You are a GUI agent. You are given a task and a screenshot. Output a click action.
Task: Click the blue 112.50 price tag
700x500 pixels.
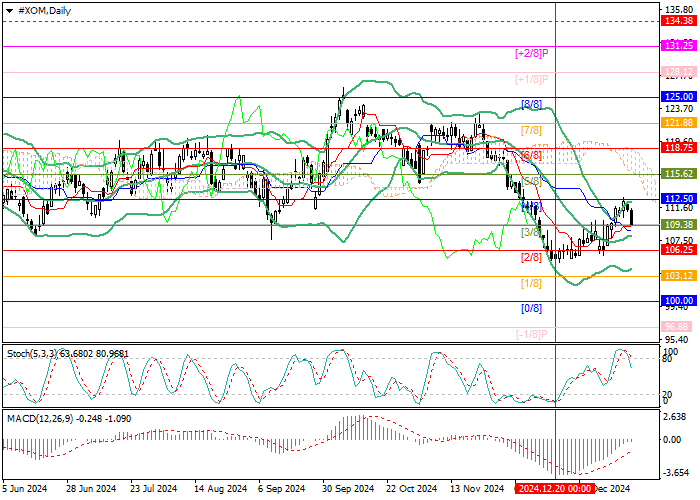point(679,199)
